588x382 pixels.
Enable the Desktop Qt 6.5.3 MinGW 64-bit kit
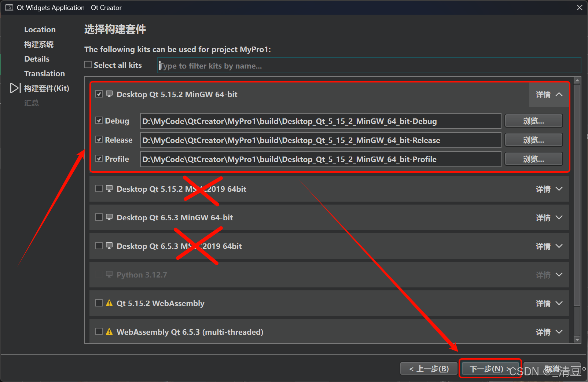coord(99,217)
